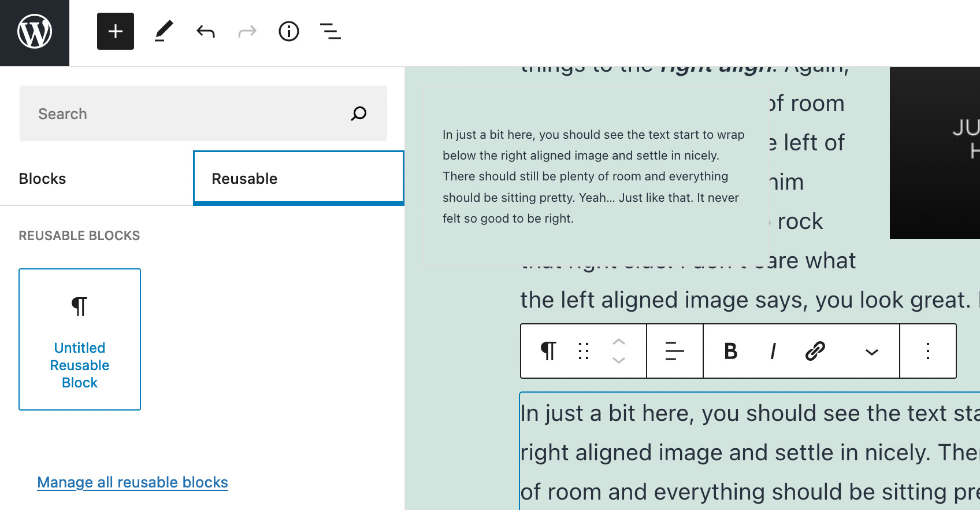Click the search magnifier icon
Screen dimensions: 980x510
(x=359, y=113)
